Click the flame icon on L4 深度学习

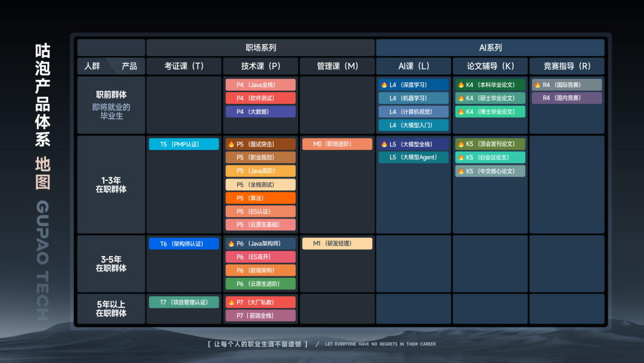click(x=384, y=85)
